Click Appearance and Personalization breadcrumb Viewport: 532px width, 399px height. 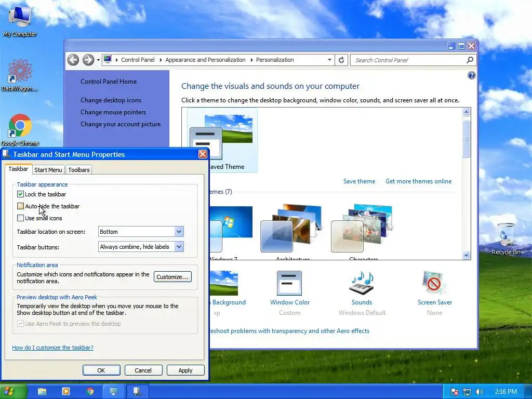205,60
